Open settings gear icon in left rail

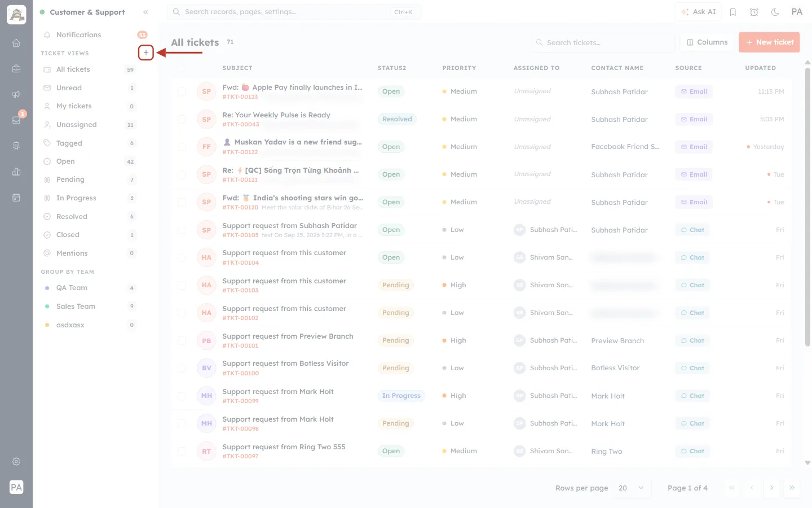tap(16, 461)
